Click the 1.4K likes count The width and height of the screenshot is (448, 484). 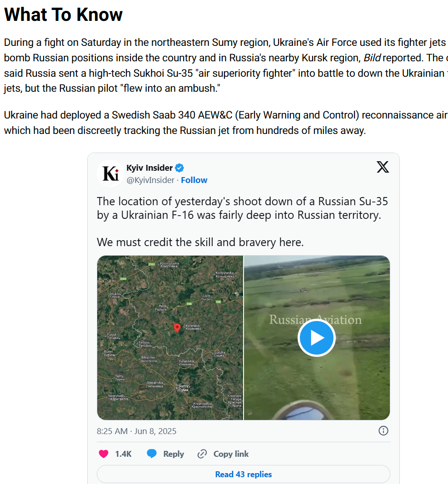pyautogui.click(x=123, y=454)
